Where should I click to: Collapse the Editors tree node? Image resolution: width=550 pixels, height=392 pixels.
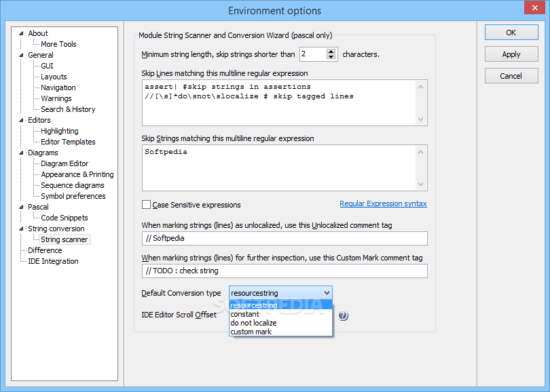tap(21, 120)
